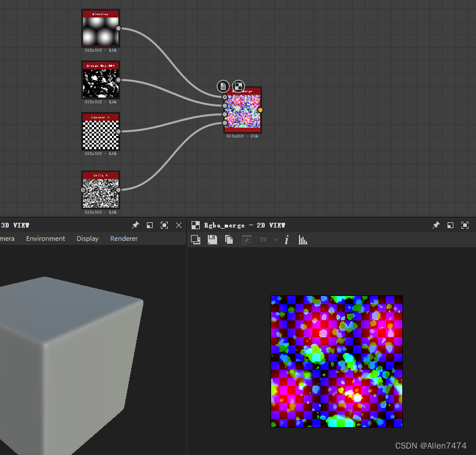
Task: Toggle UV display in 2D VIEW toolbar
Action: tap(263, 240)
